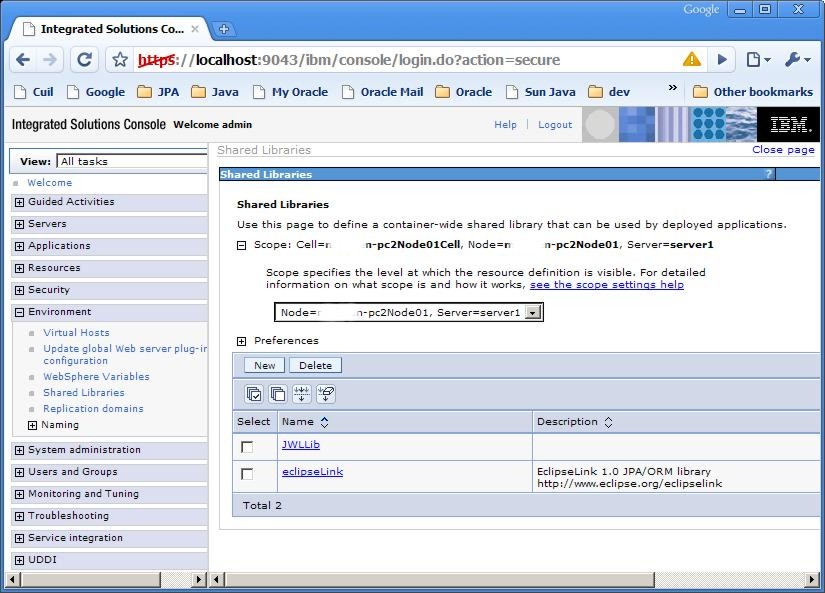The height and width of the screenshot is (593, 825).
Task: Click the help question mark in Shared Libraries header
Action: [769, 174]
